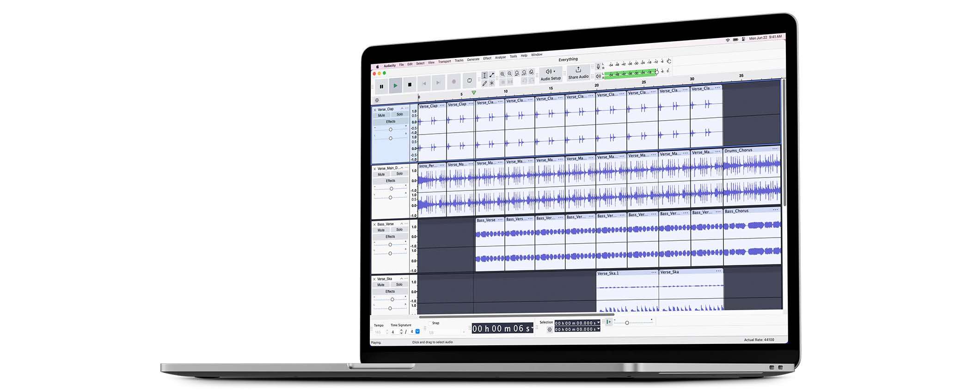980x392 pixels.
Task: Skip to end of the project
Action: tap(438, 83)
